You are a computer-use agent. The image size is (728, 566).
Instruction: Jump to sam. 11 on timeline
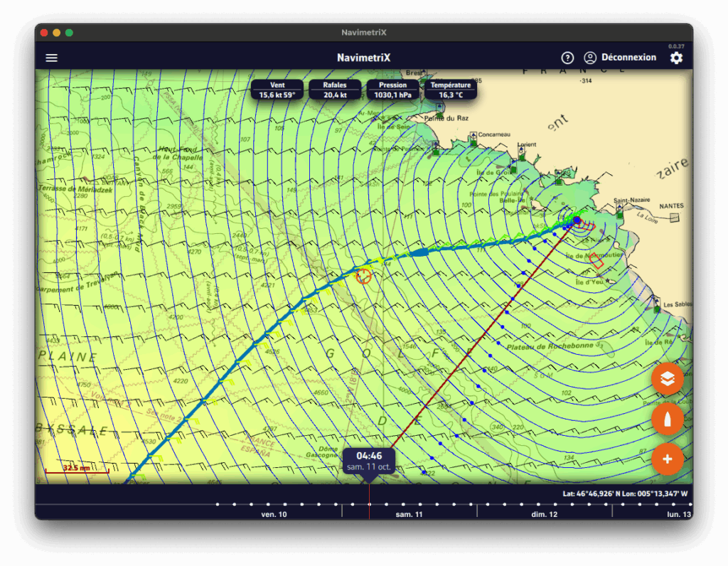pyautogui.click(x=409, y=513)
